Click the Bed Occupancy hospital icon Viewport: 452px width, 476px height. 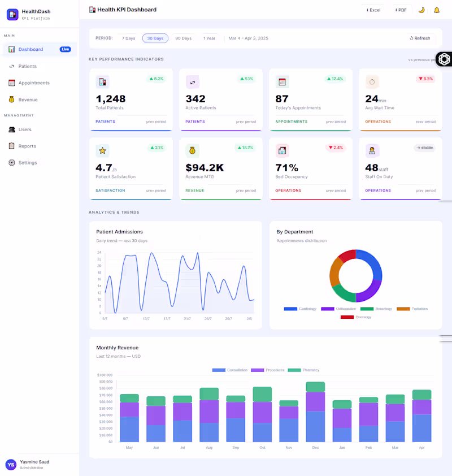tap(282, 150)
